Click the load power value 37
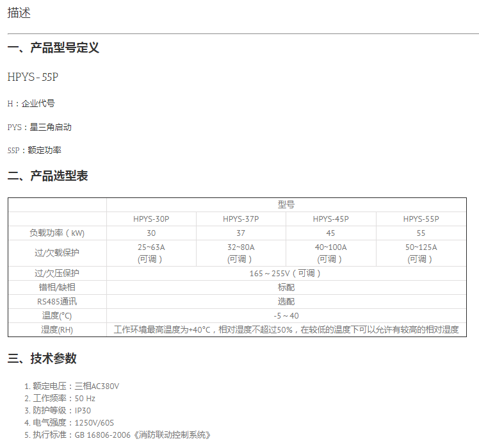This screenshot has height=448, width=479. coord(241,233)
